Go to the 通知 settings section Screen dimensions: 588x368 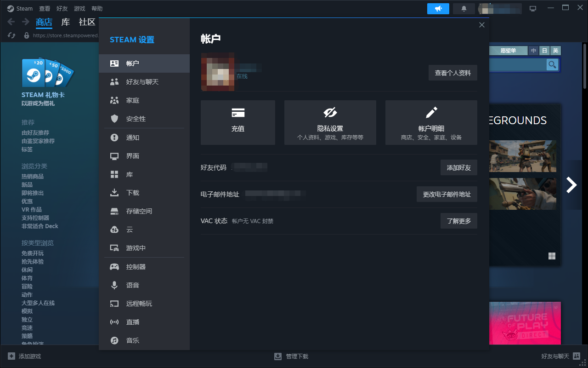point(144,138)
